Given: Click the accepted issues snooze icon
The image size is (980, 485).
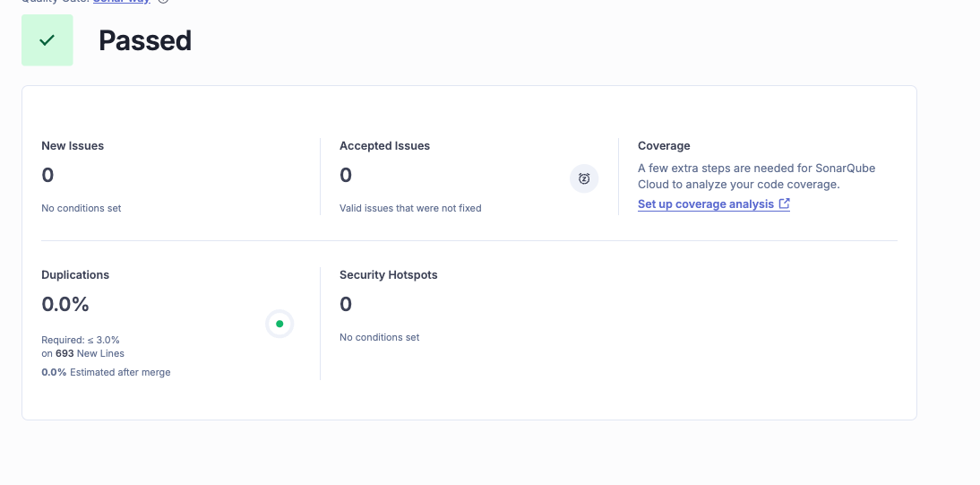Looking at the screenshot, I should (x=584, y=178).
